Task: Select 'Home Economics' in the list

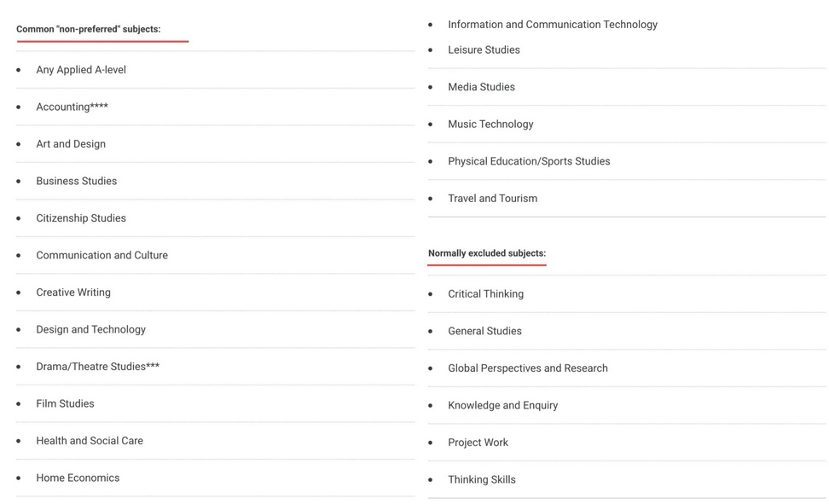Action: click(x=78, y=478)
